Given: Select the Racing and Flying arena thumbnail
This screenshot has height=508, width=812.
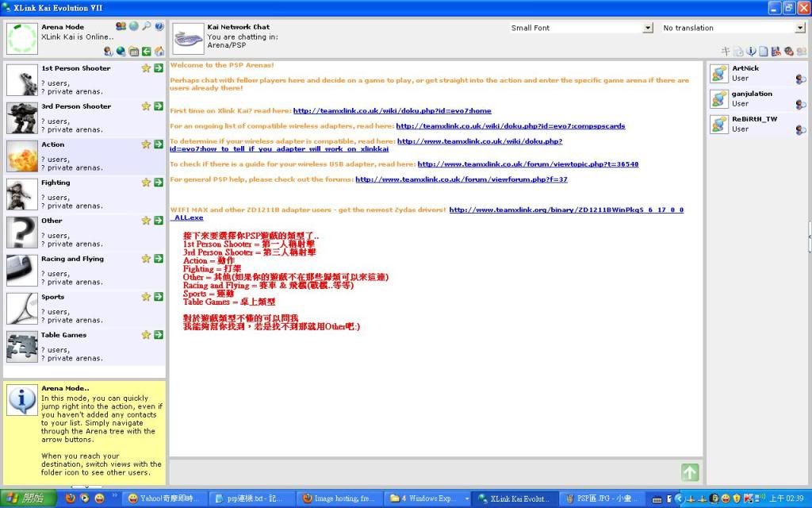Looking at the screenshot, I should click(x=21, y=271).
